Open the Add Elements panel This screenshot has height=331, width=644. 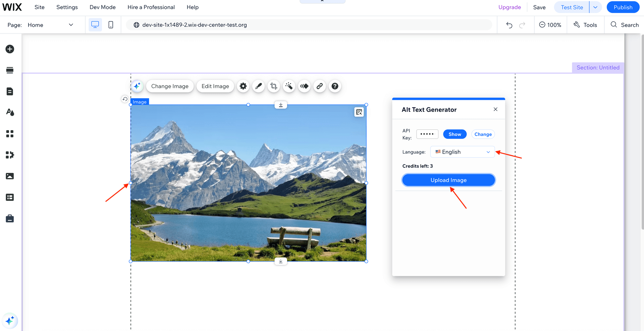10,49
